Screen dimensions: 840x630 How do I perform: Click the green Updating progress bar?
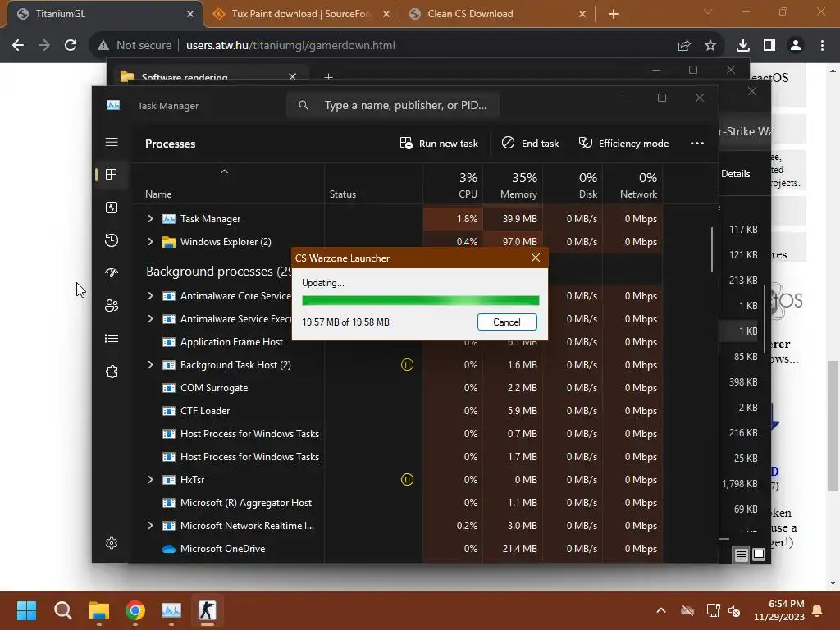[421, 300]
